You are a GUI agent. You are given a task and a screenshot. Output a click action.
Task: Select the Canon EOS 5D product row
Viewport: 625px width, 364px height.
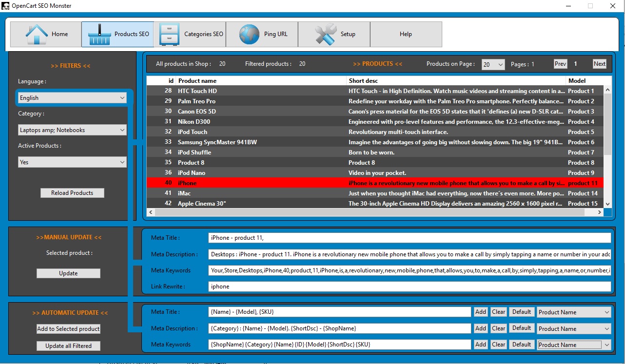click(x=375, y=112)
